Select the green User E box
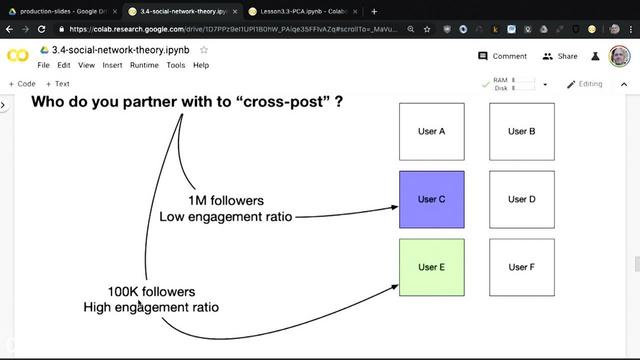Viewport: 640px width, 360px height. tap(432, 267)
